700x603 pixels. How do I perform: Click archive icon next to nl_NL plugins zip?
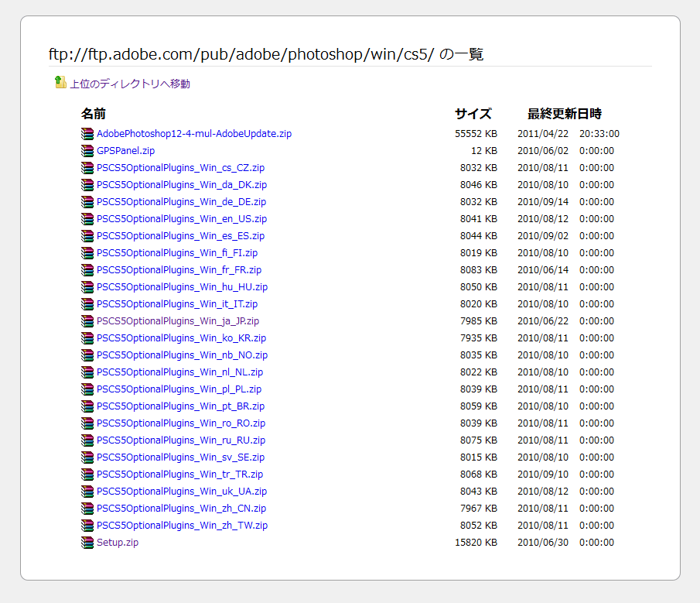pyautogui.click(x=87, y=372)
